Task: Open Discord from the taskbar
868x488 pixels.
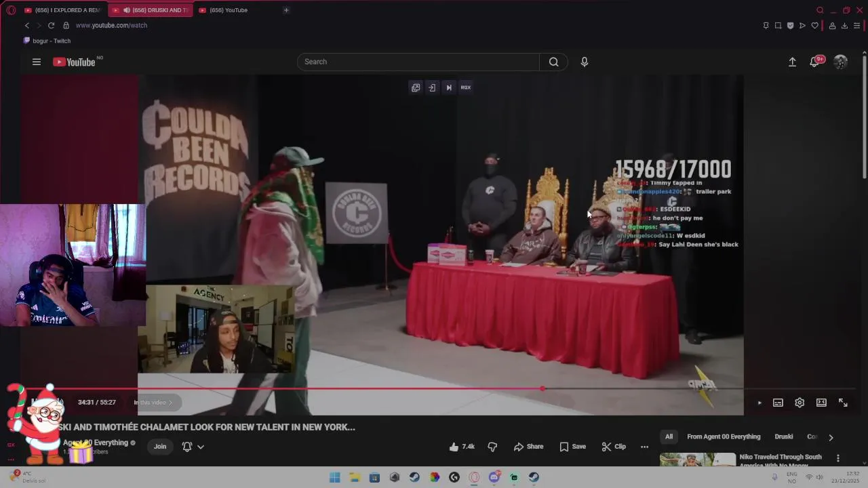Action: tap(494, 477)
